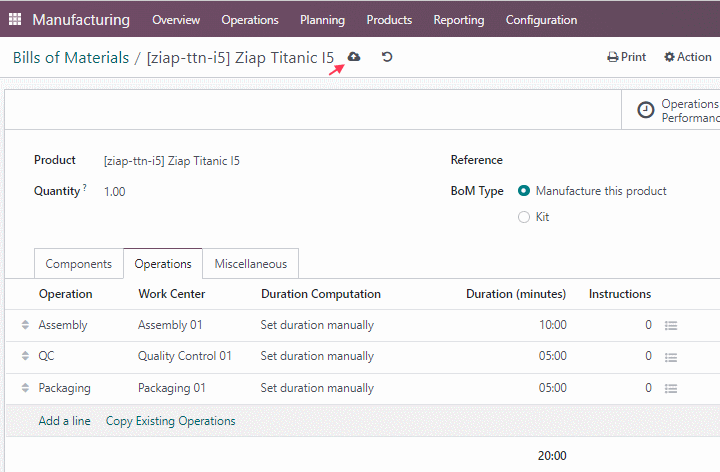The width and height of the screenshot is (720, 472).
Task: Select the Kit BoM type radio
Action: point(524,217)
